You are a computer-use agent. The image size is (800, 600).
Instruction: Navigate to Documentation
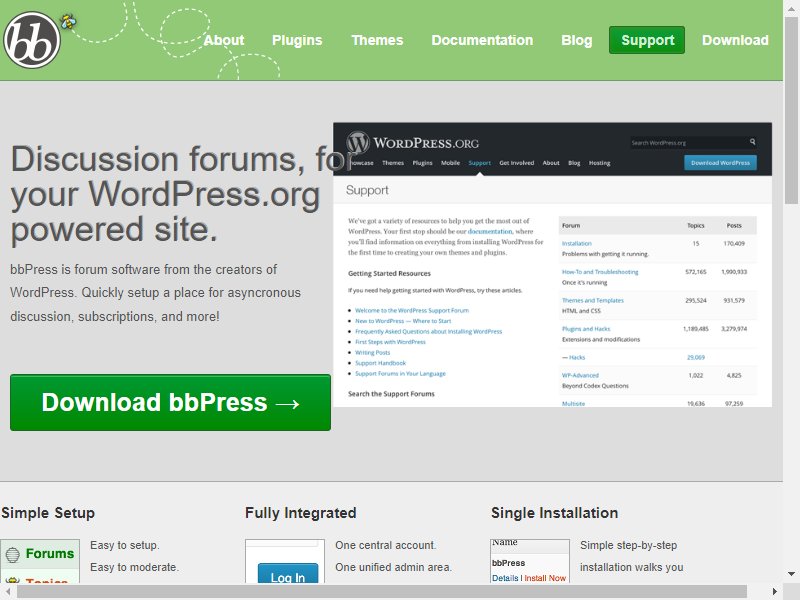[482, 40]
